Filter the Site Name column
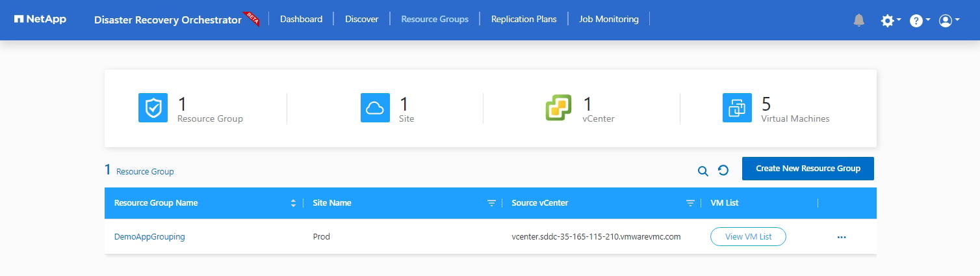 [x=492, y=203]
